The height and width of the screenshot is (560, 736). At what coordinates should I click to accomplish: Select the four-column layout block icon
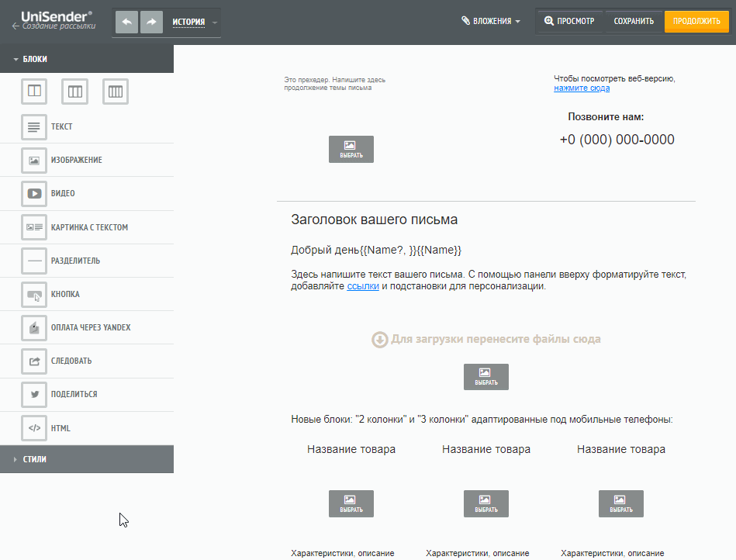[116, 92]
